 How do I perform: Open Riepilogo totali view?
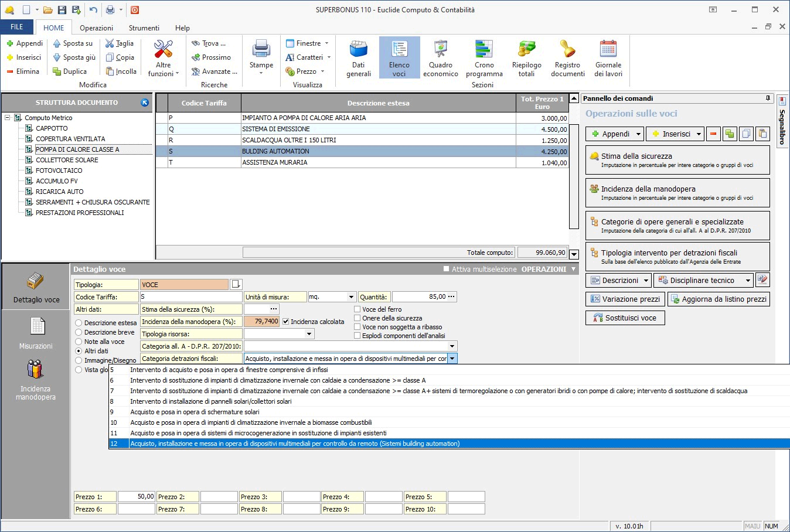[x=526, y=58]
